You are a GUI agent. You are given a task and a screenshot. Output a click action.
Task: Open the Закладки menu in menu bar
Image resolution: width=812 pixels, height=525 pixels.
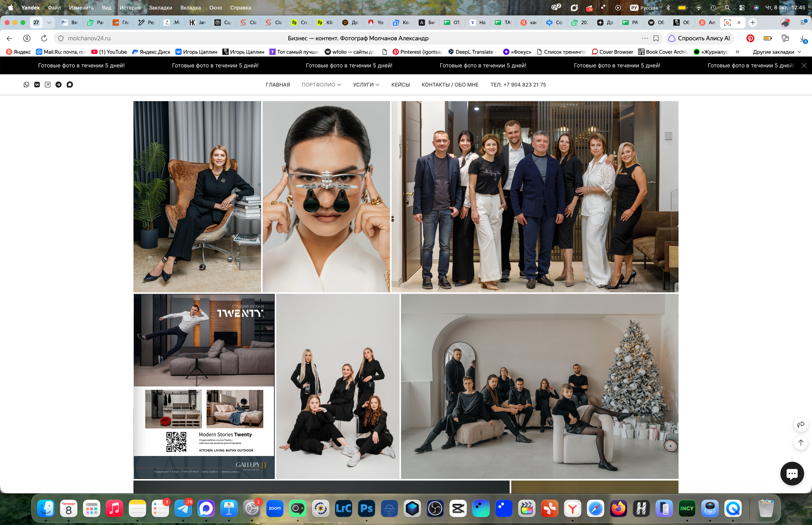click(160, 8)
